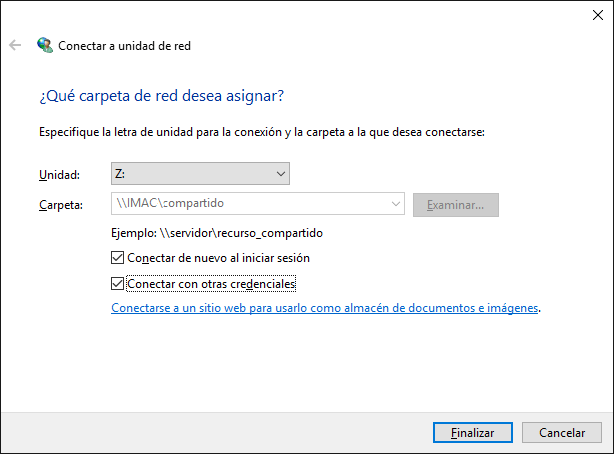The width and height of the screenshot is (614, 454).
Task: Click the back arrow icon
Action: [15, 45]
